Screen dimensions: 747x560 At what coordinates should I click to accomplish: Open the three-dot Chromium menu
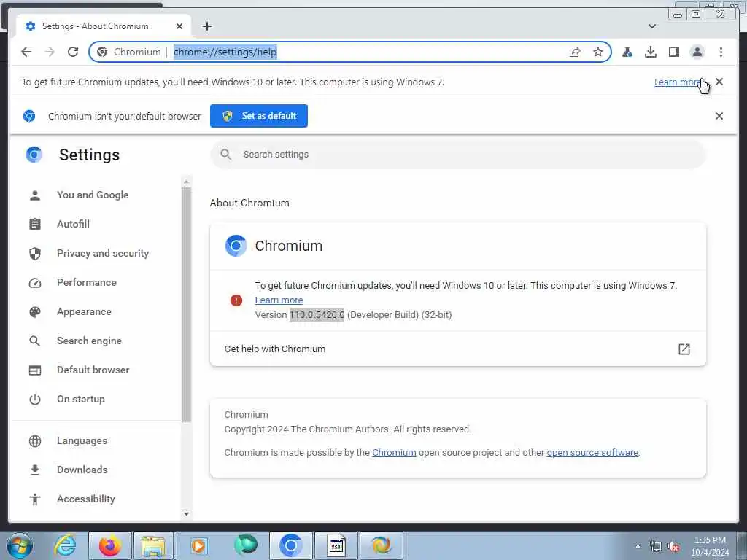click(x=721, y=52)
